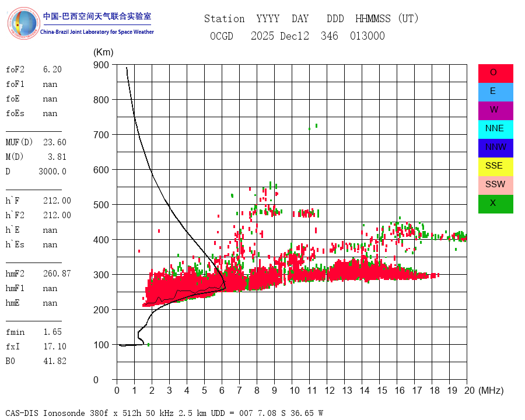Screen dimensions: 525x420
Task: Click the h`F value 212.00
Action: pos(57,201)
